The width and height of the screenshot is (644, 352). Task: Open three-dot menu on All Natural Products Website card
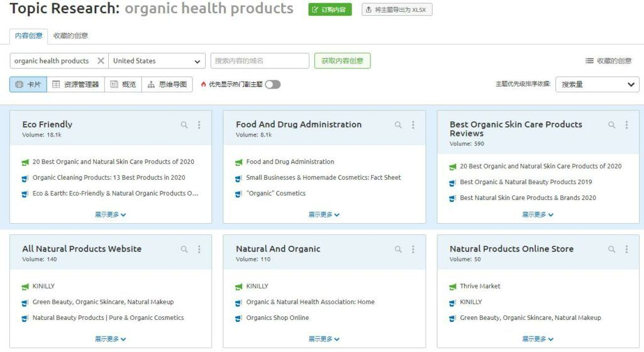point(199,249)
